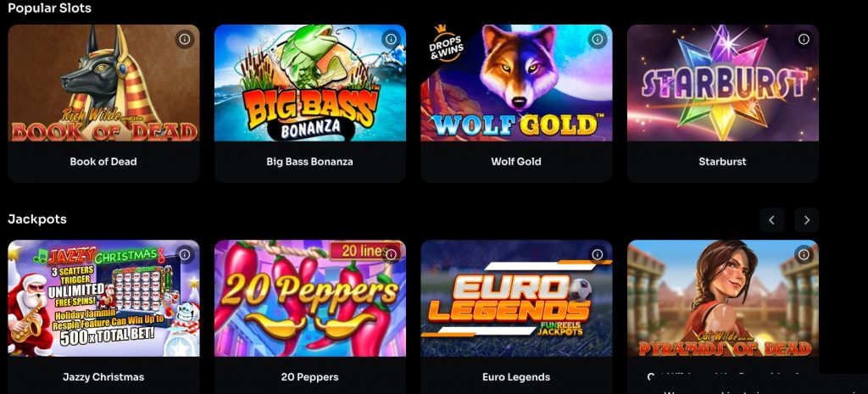868x394 pixels.
Task: Show info for Wolf Gold game
Action: [x=598, y=39]
